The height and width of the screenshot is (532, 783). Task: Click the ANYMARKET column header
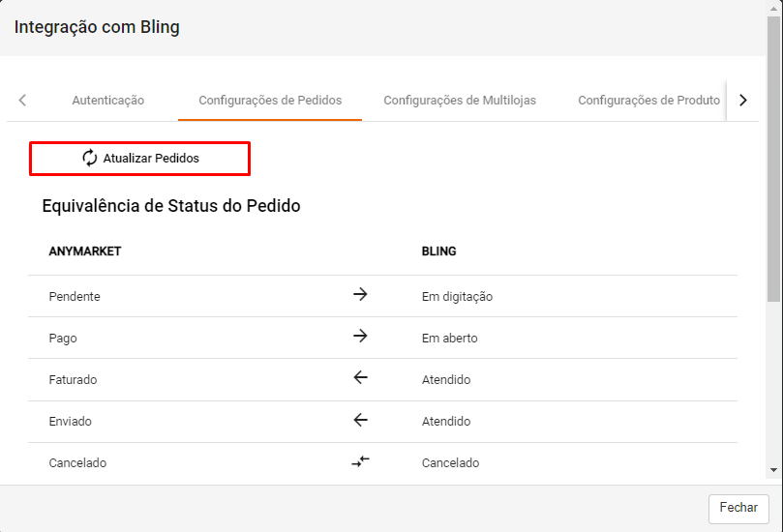(85, 251)
